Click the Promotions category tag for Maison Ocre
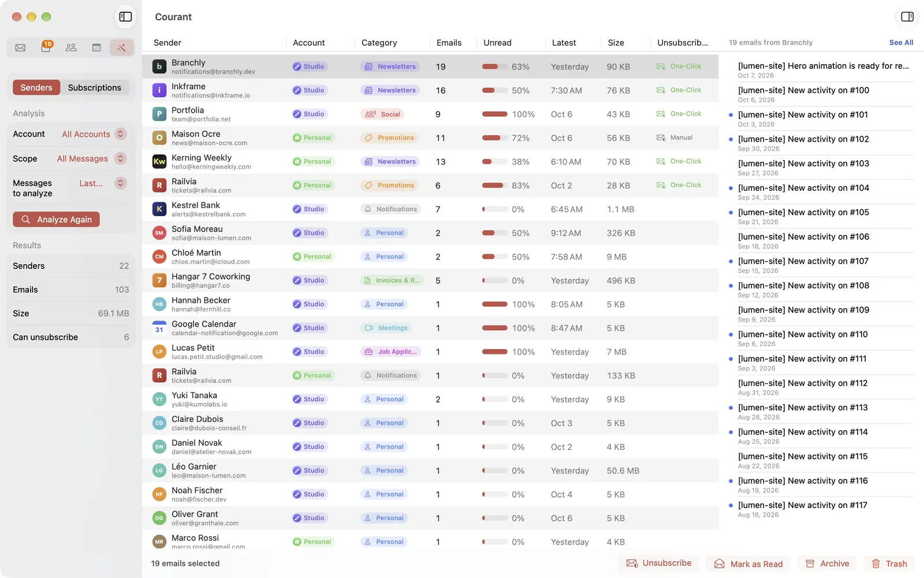924x578 pixels. (390, 138)
